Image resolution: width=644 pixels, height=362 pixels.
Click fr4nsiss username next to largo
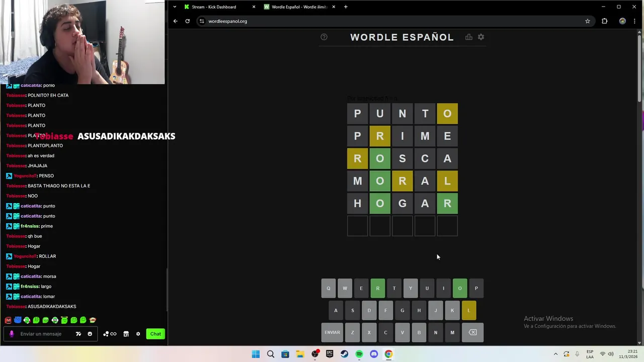(x=29, y=286)
